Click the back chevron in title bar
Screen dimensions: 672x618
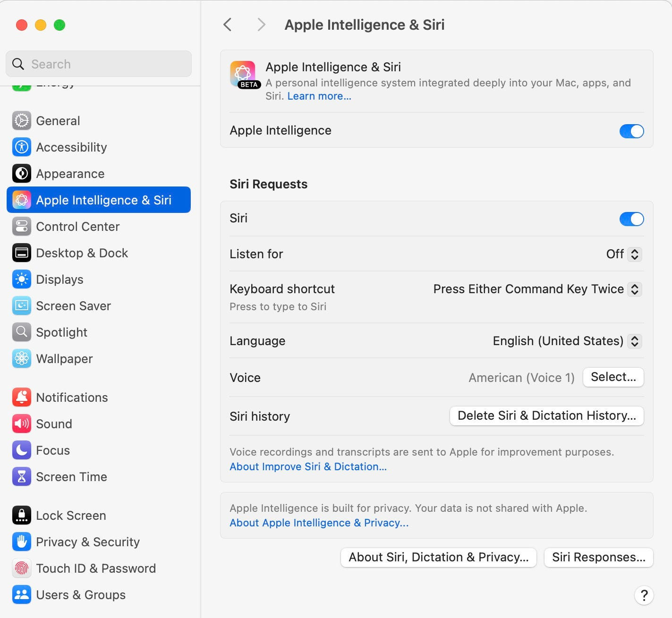coord(228,25)
